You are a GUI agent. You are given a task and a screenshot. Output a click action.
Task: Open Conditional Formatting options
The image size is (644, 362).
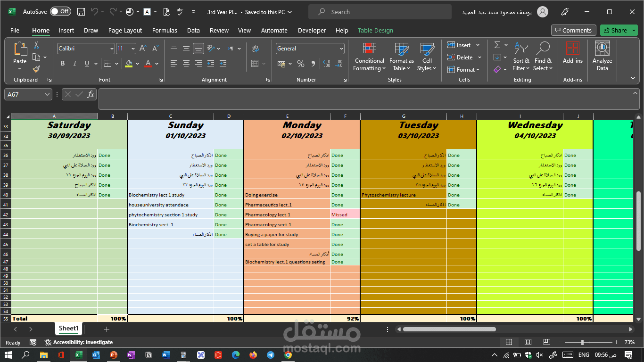[369, 57]
